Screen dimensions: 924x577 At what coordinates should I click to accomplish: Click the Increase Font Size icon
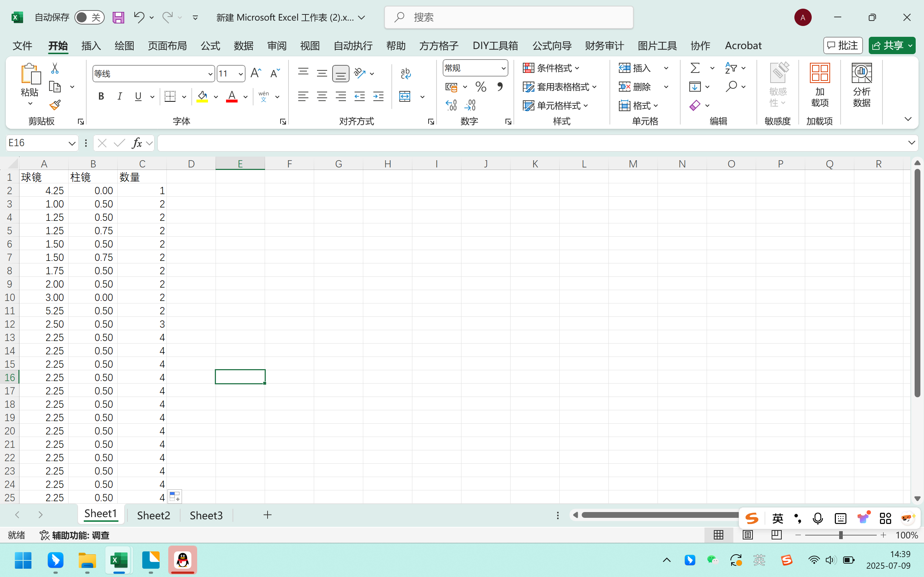click(x=255, y=73)
